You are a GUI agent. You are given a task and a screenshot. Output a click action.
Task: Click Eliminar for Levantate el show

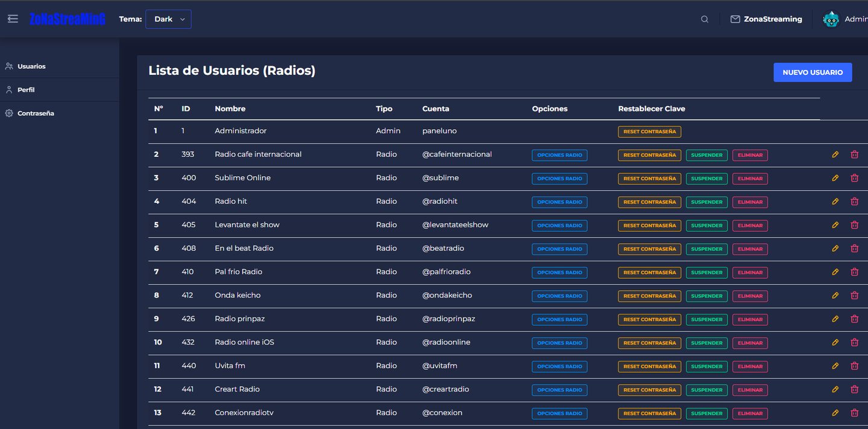(750, 226)
